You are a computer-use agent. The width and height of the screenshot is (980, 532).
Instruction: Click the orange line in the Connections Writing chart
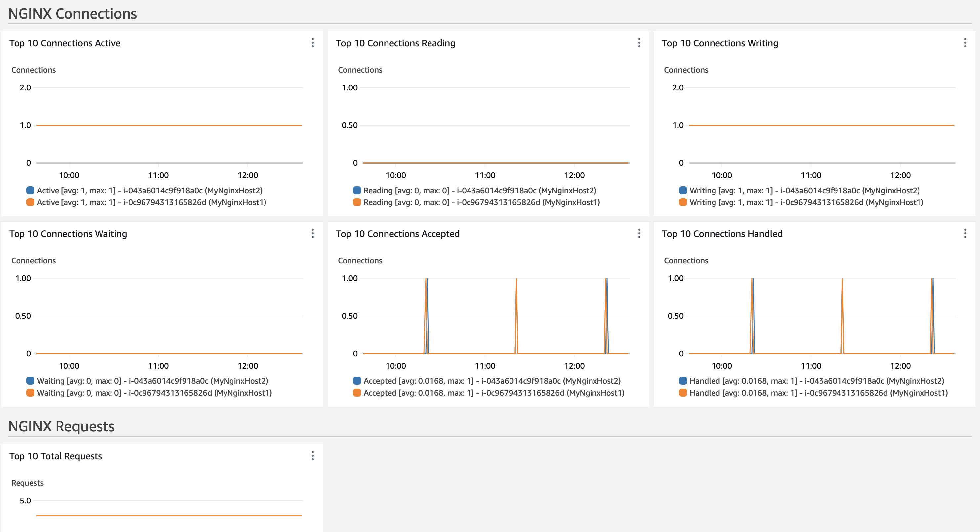point(821,125)
